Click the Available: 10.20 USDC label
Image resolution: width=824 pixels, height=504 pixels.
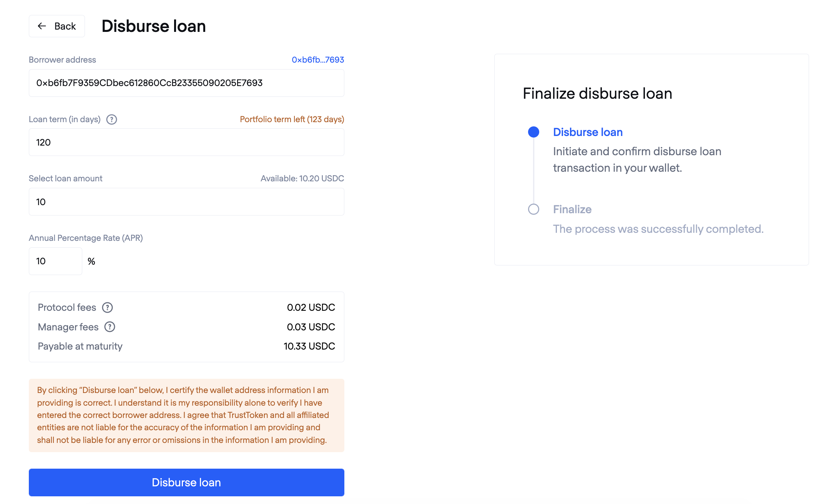coord(302,179)
